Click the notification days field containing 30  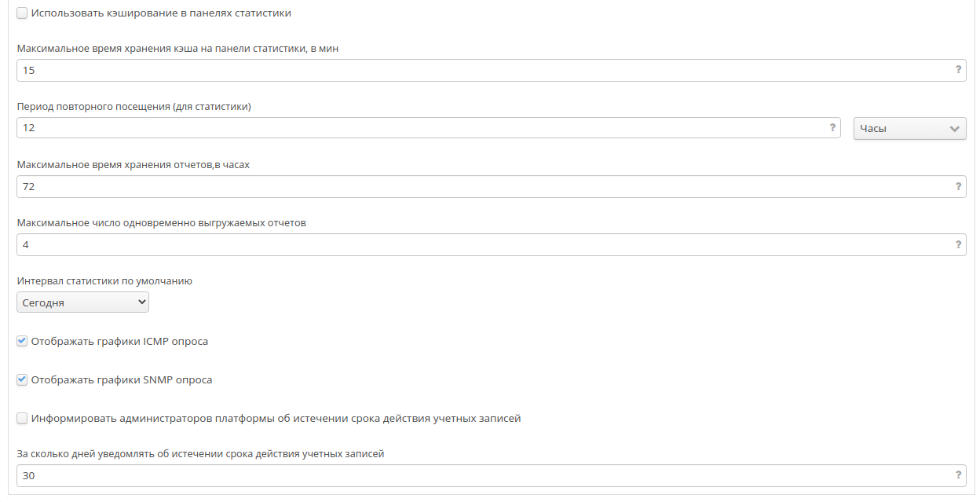tap(471, 476)
